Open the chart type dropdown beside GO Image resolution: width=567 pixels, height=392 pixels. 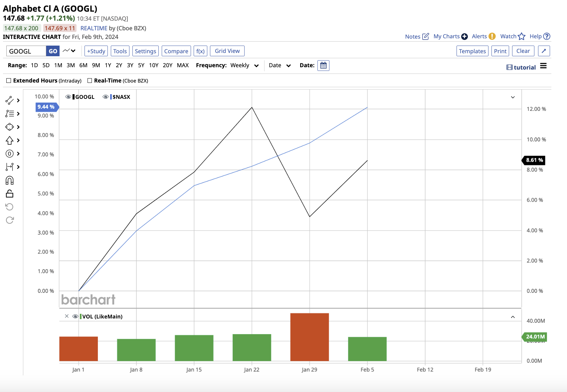pos(69,51)
